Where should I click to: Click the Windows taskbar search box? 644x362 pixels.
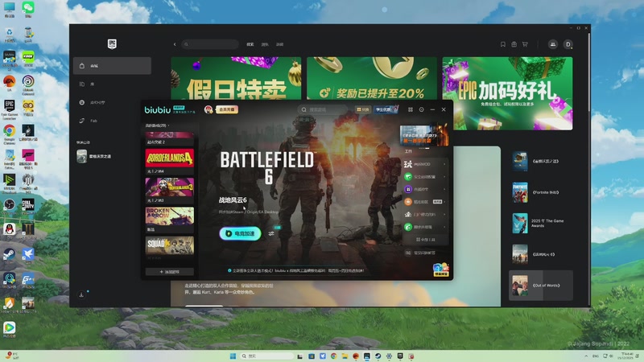tap(267, 356)
